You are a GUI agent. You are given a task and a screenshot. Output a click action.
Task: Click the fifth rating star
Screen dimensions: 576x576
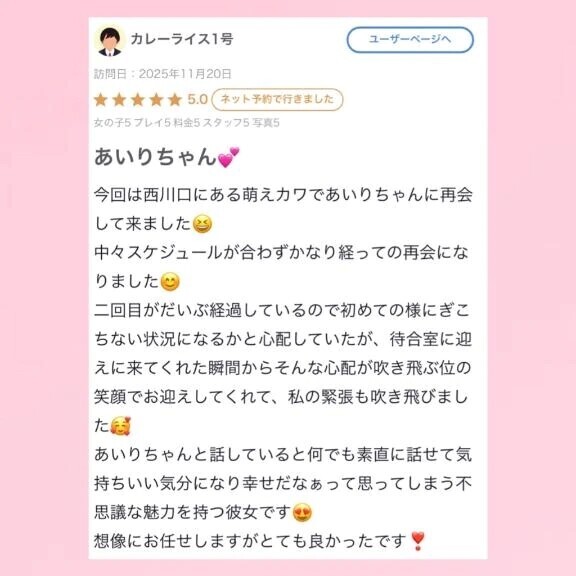(x=175, y=100)
